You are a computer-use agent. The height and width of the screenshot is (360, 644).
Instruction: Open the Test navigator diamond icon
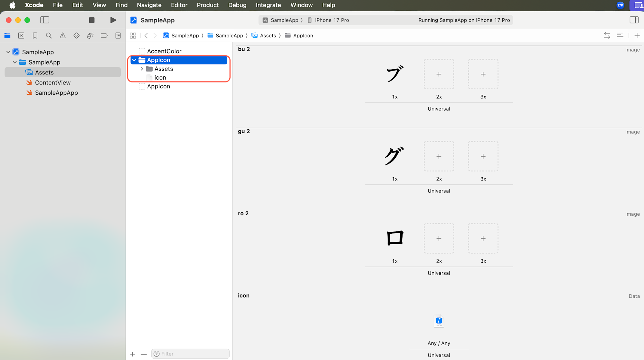(77, 35)
